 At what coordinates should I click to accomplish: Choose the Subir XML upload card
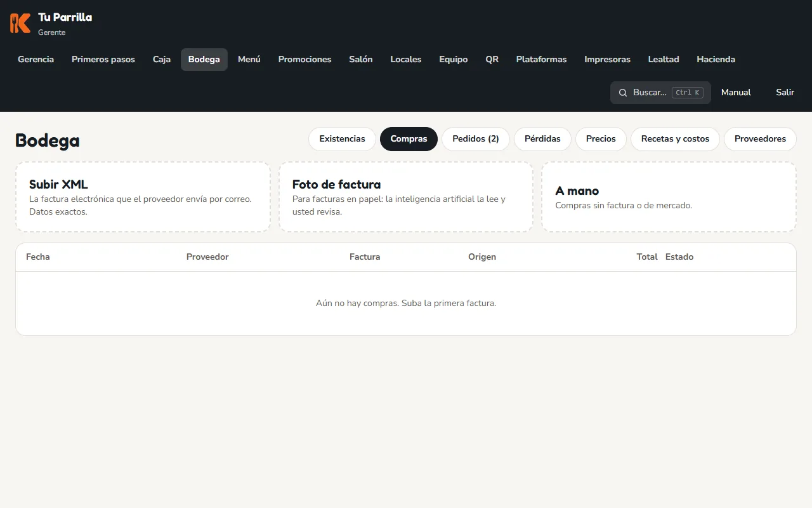coord(143,197)
